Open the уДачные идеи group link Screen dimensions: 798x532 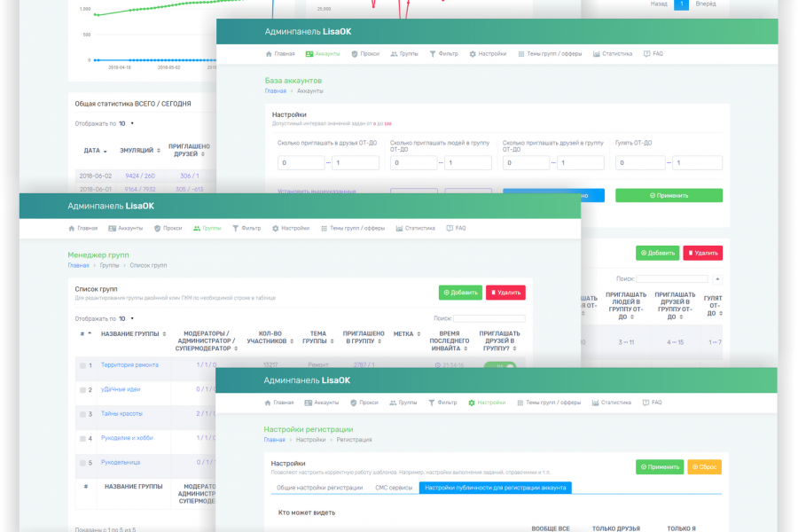(x=121, y=389)
